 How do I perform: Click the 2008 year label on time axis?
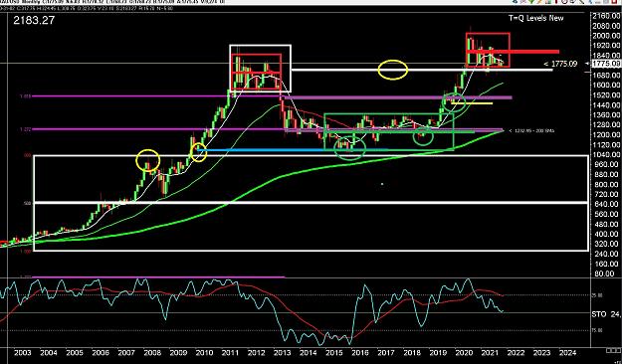point(152,352)
